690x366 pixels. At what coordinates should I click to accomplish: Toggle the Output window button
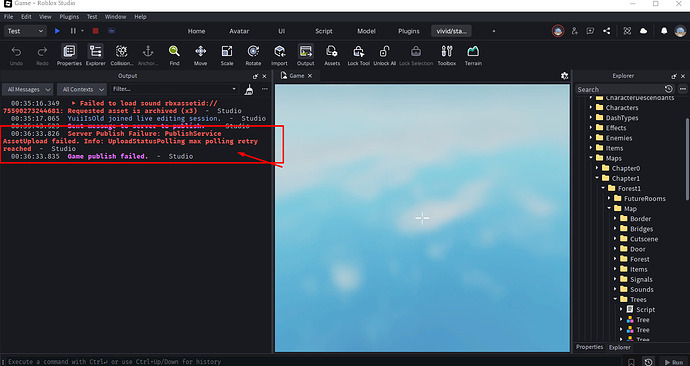click(305, 55)
